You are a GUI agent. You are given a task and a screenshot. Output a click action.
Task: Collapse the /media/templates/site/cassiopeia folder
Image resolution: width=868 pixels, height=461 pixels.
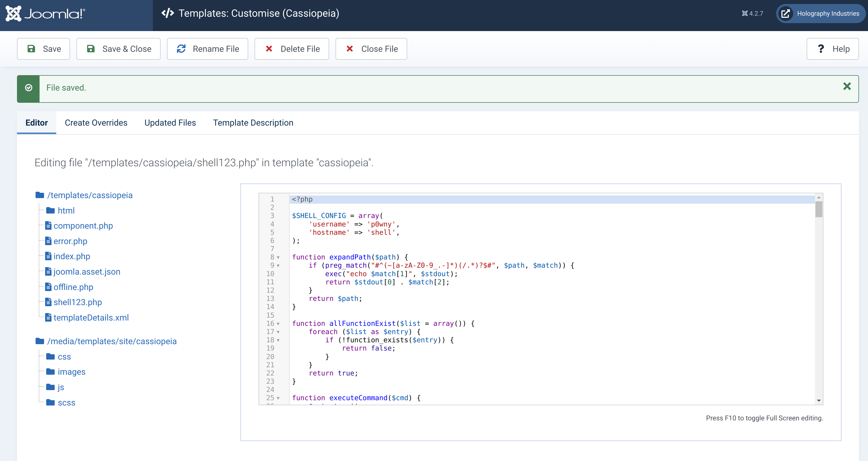(x=112, y=342)
